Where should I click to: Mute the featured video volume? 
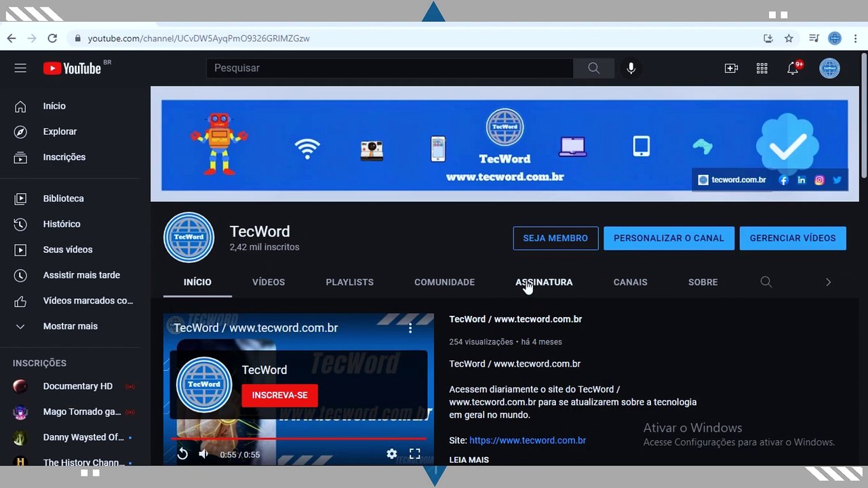tap(203, 454)
